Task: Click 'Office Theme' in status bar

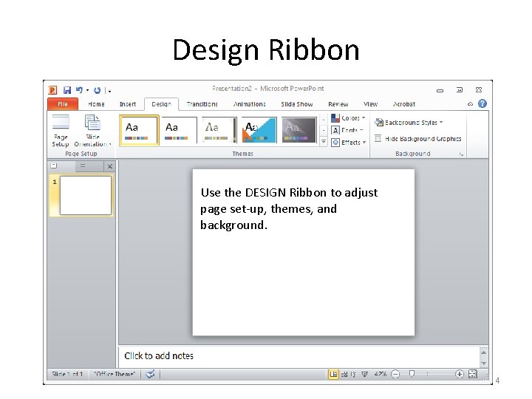Action: pos(115,374)
